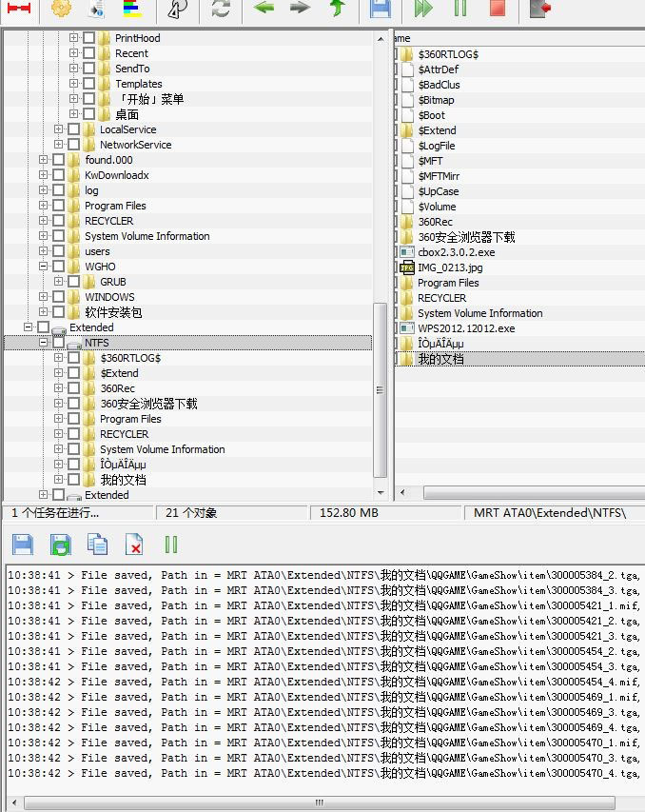Copy log using the duplicate pages icon
This screenshot has width=645, height=812.
[97, 545]
